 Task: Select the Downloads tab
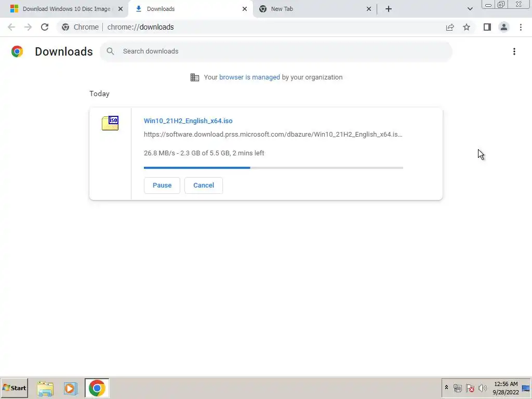191,9
